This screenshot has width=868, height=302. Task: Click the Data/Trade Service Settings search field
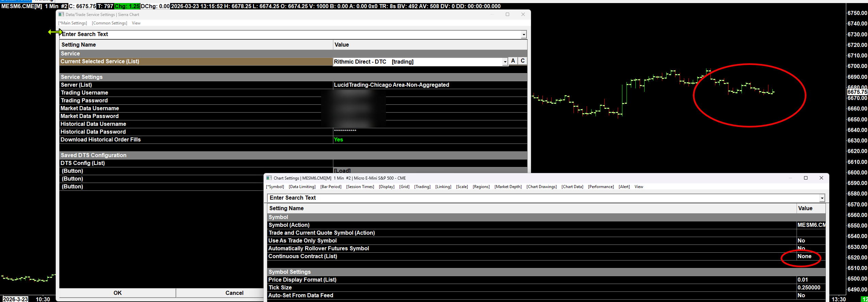(x=291, y=34)
